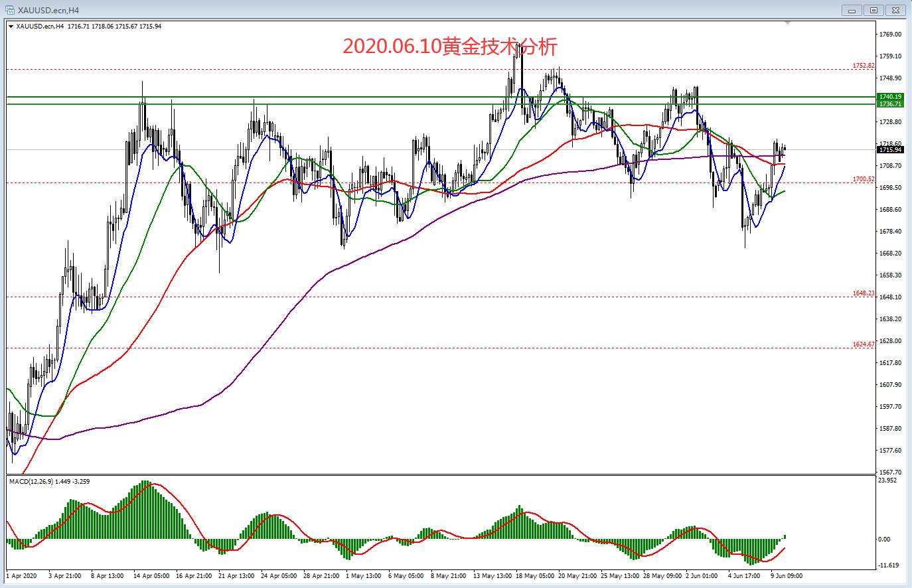This screenshot has height=588, width=912.
Task: Click the 25 May 13:00 time label
Action: [x=619, y=576]
